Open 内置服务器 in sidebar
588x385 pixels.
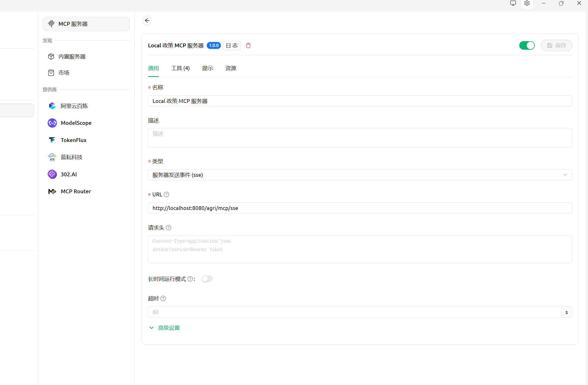(x=72, y=57)
